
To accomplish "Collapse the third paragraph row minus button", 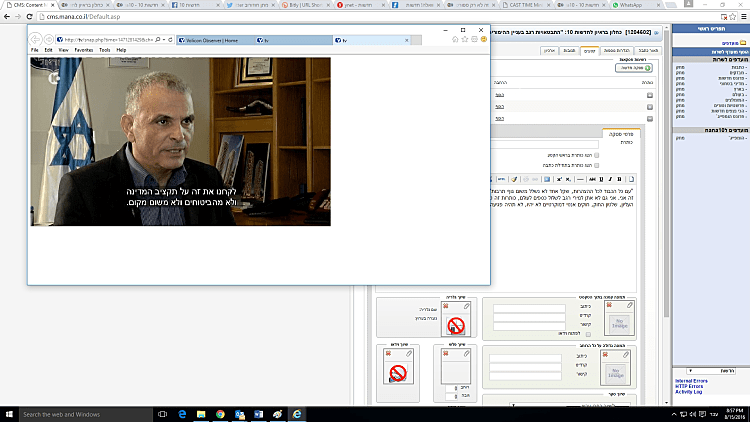I will coord(650,117).
